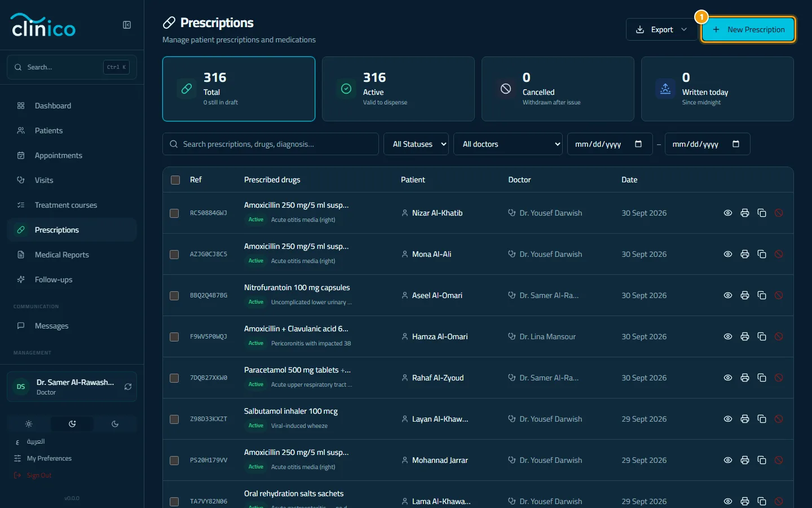The image size is (812, 508).
Task: View prescription for Rahaf Al-Zyoud
Action: 728,378
